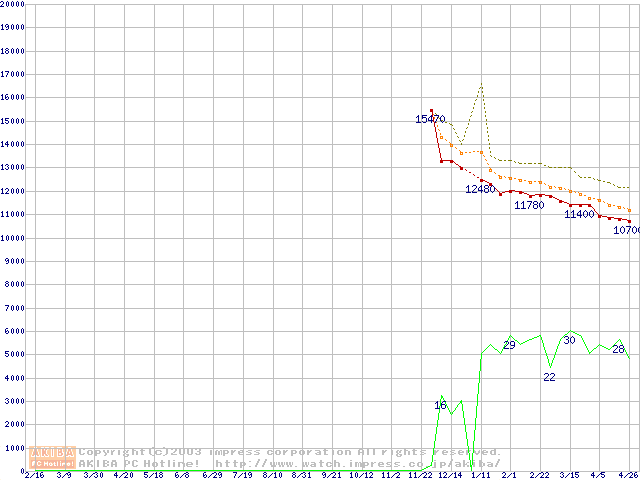The image size is (640, 480).
Task: Select the 22 label at green dip
Action: click(x=549, y=377)
